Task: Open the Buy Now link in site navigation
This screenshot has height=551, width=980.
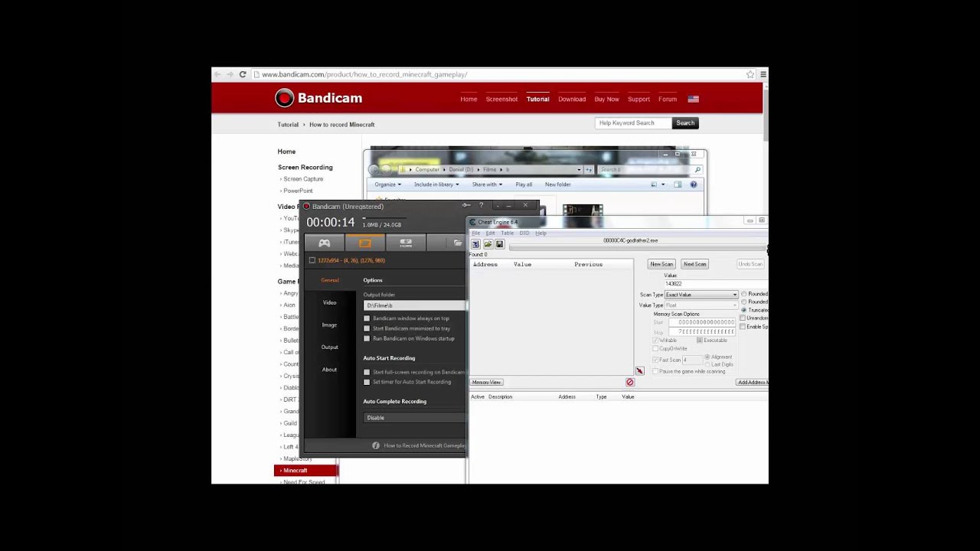Action: tap(606, 99)
